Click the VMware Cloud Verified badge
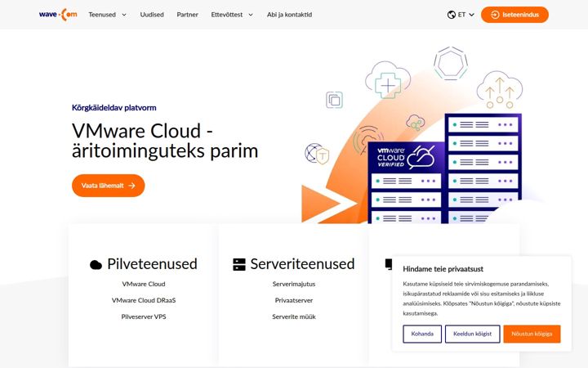 (406, 156)
